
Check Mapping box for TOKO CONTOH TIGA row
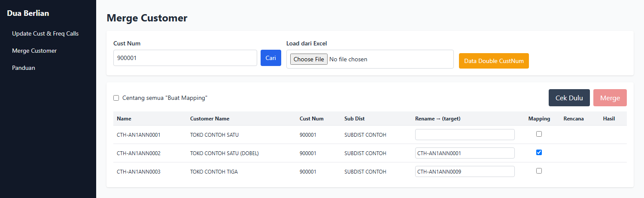pyautogui.click(x=539, y=171)
